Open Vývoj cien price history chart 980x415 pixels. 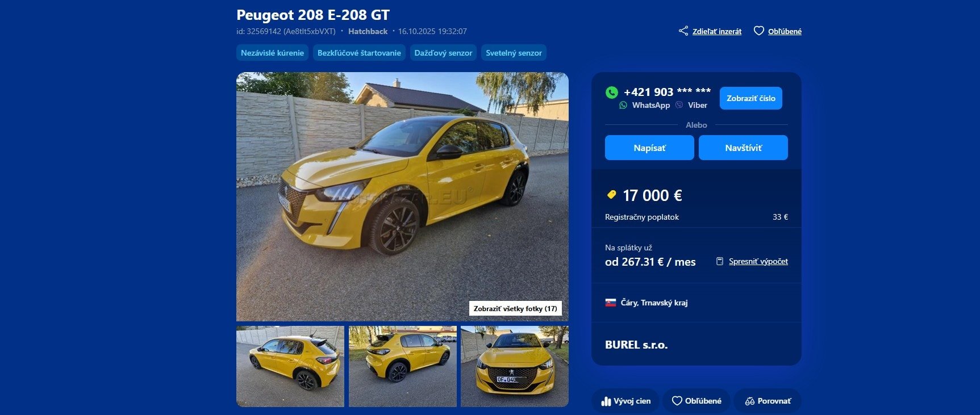pyautogui.click(x=625, y=401)
